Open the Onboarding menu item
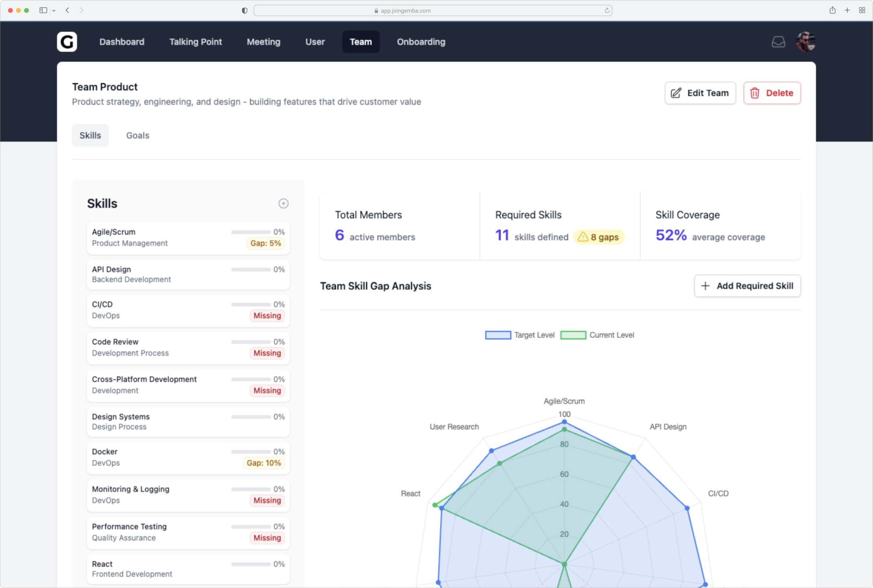 [x=421, y=42]
